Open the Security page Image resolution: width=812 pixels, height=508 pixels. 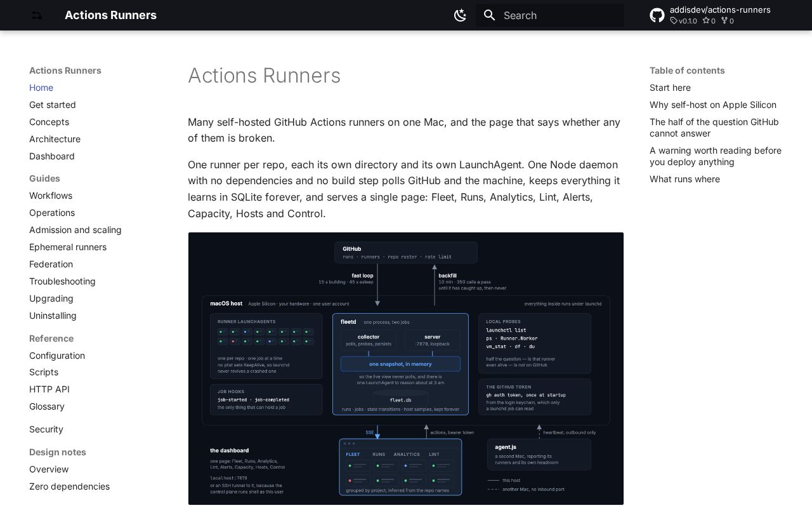[46, 429]
